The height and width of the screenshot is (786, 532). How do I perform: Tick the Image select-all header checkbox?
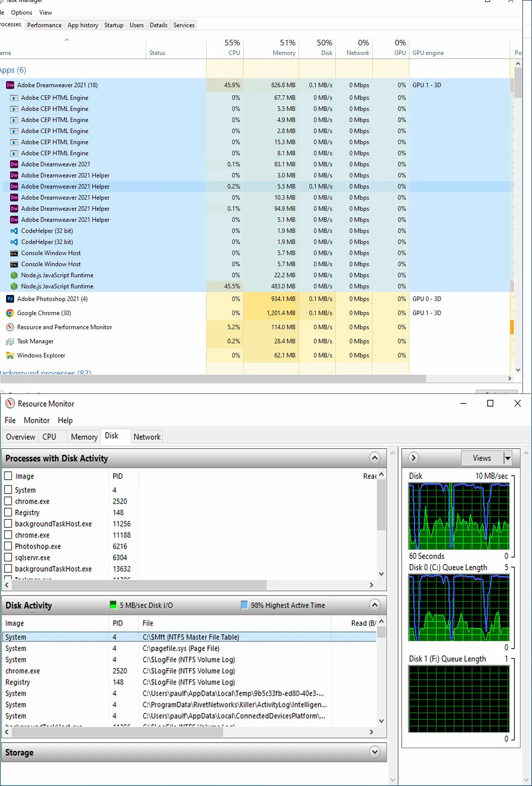[x=8, y=476]
